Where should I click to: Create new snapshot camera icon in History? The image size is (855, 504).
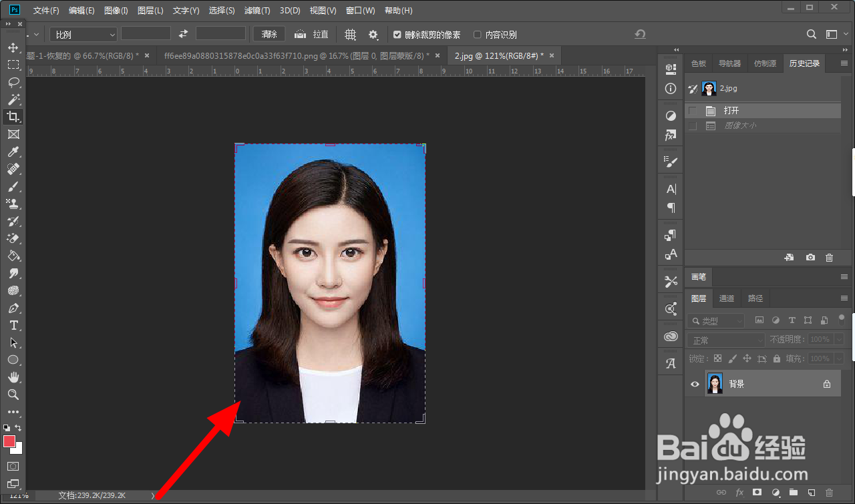(x=810, y=258)
